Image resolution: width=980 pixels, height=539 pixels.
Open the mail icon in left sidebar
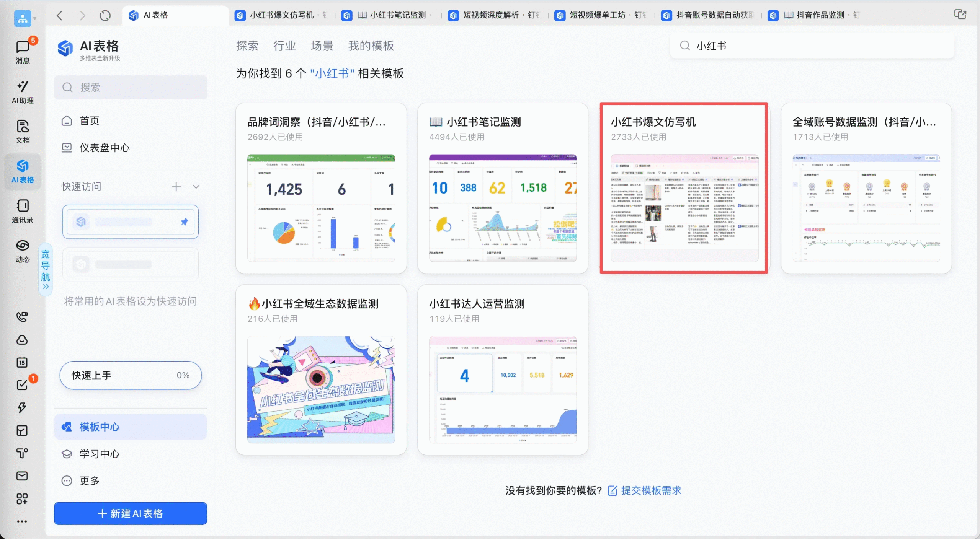[22, 476]
